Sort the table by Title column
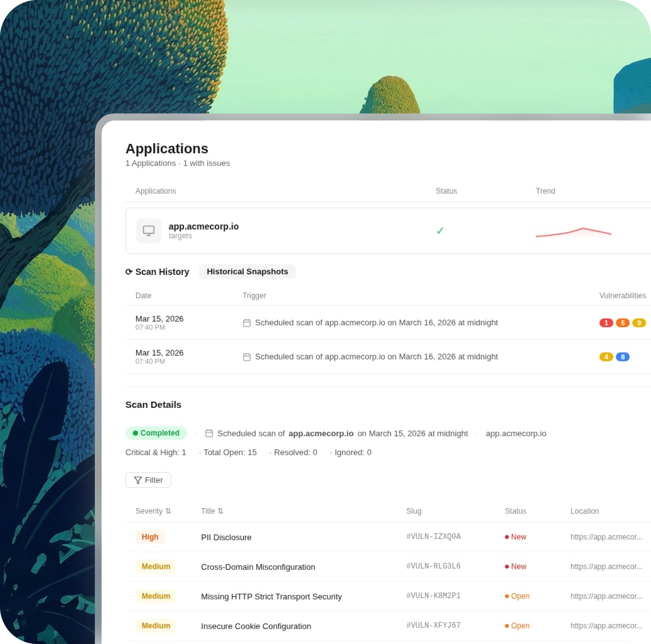This screenshot has height=644, width=651. [212, 511]
